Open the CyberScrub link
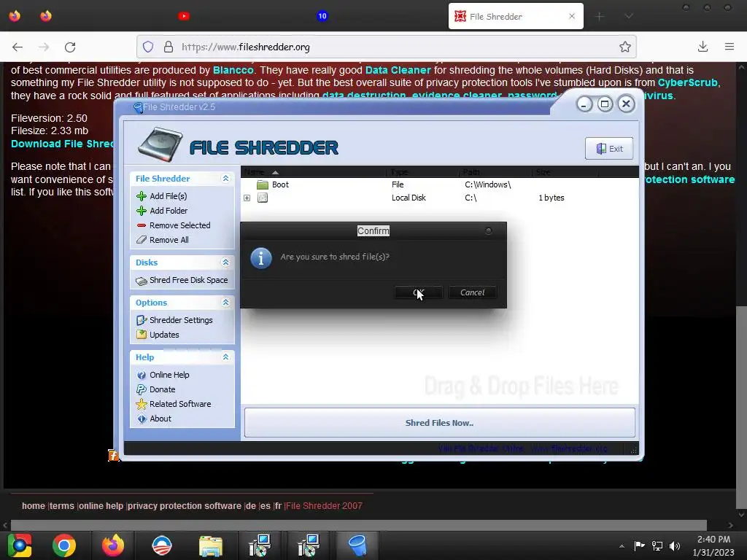This screenshot has height=560, width=747. (687, 82)
